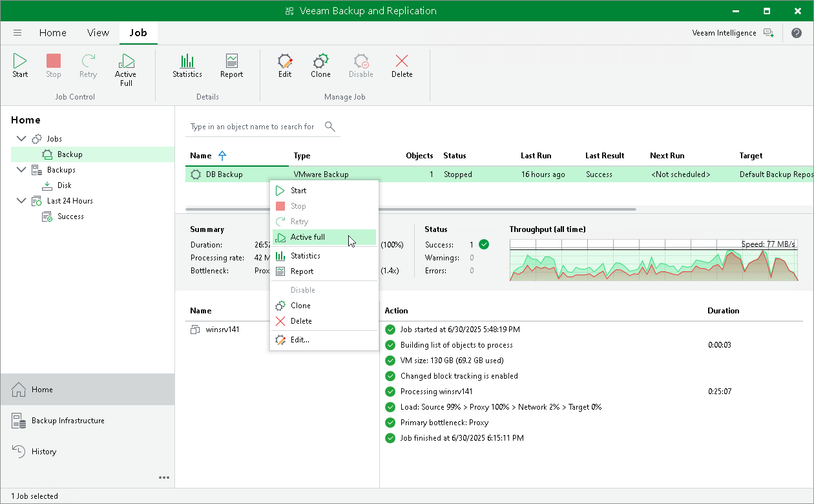This screenshot has height=504, width=814.
Task: Choose Active full in context menu
Action: click(x=324, y=237)
